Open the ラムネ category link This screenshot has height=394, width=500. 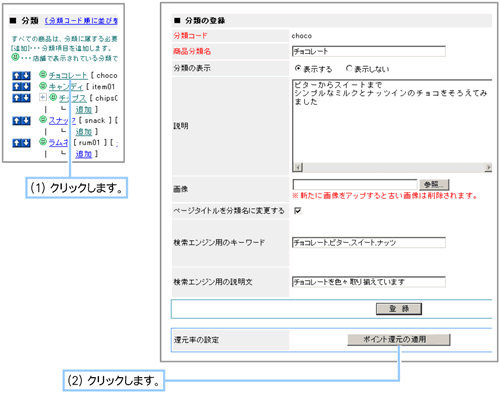(58, 143)
